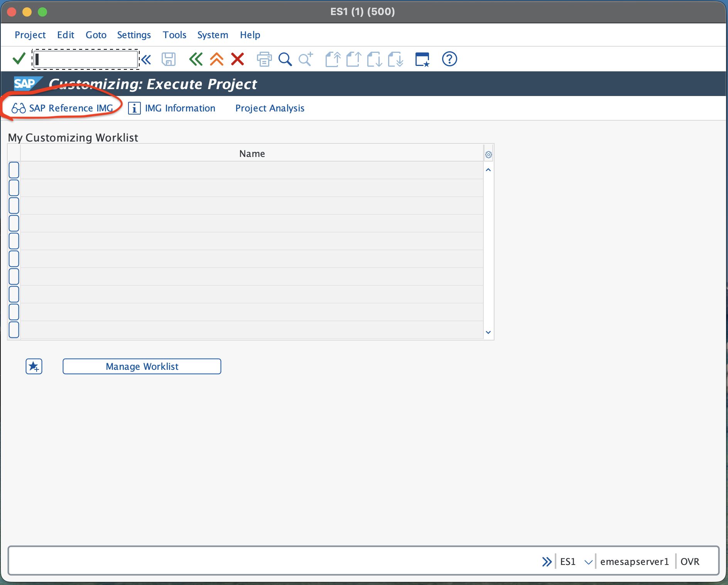Click the green checkmark Enter icon
This screenshot has width=728, height=585.
[19, 59]
